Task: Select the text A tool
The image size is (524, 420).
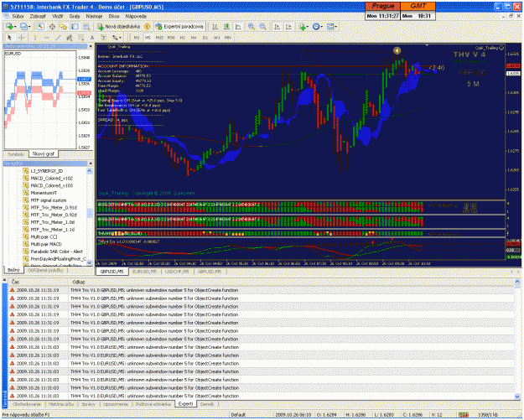Action: click(x=92, y=38)
